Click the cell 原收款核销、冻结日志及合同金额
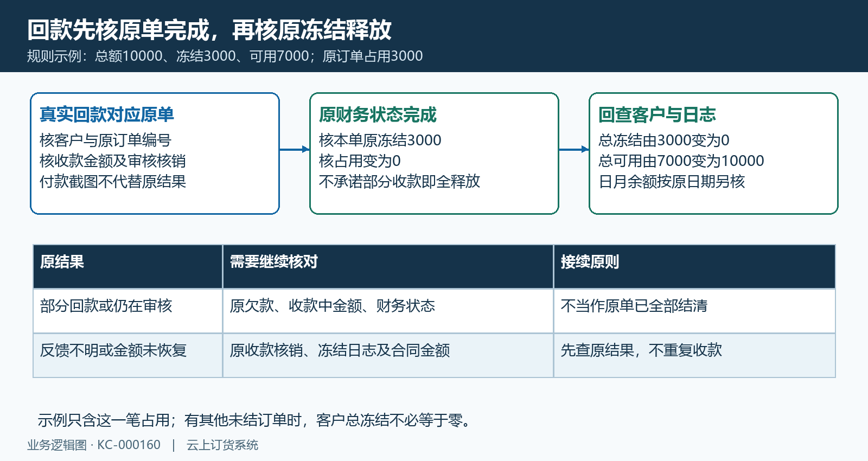This screenshot has height=461, width=868. pyautogui.click(x=388, y=355)
